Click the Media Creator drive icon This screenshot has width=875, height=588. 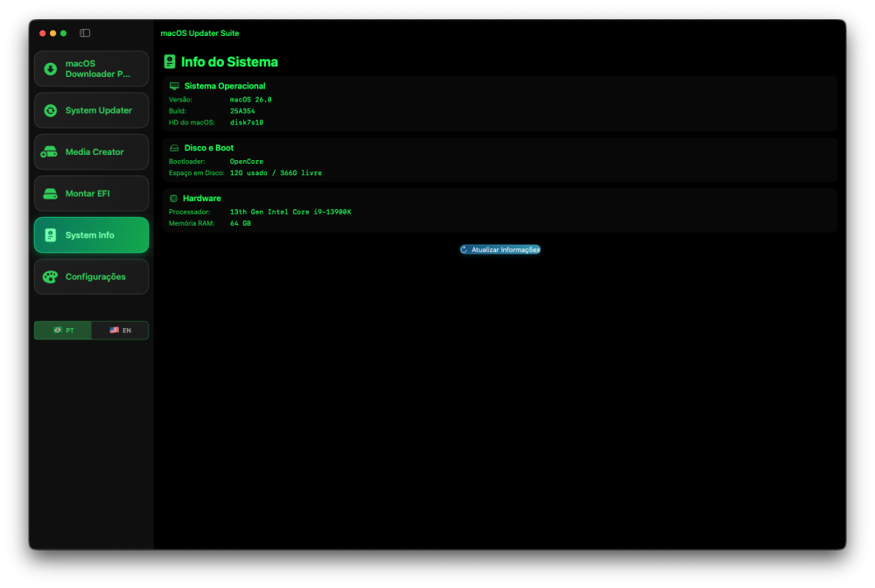click(x=49, y=151)
